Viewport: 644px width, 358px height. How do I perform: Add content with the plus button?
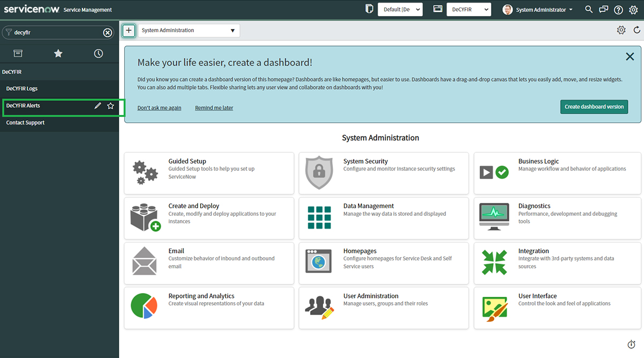[x=129, y=30]
